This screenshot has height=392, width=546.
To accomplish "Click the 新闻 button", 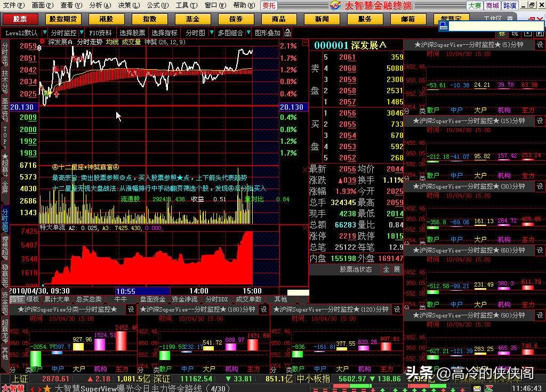I will coord(322,19).
